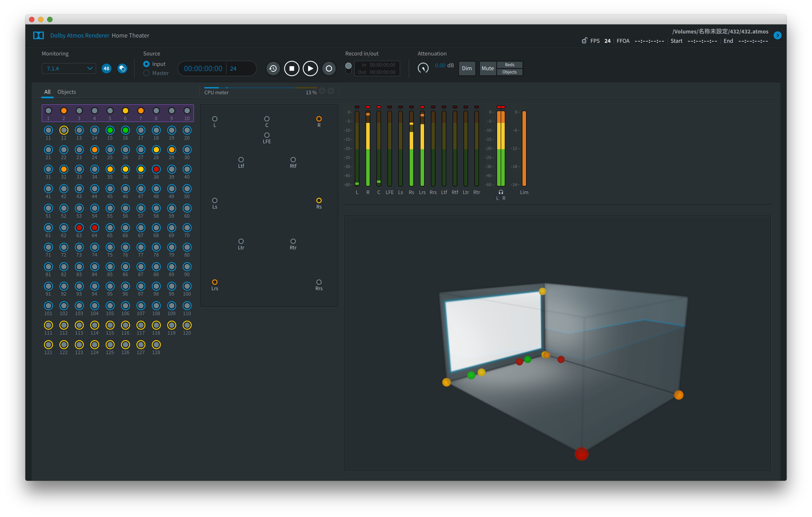Click the file path 432.atmos text

(x=720, y=31)
